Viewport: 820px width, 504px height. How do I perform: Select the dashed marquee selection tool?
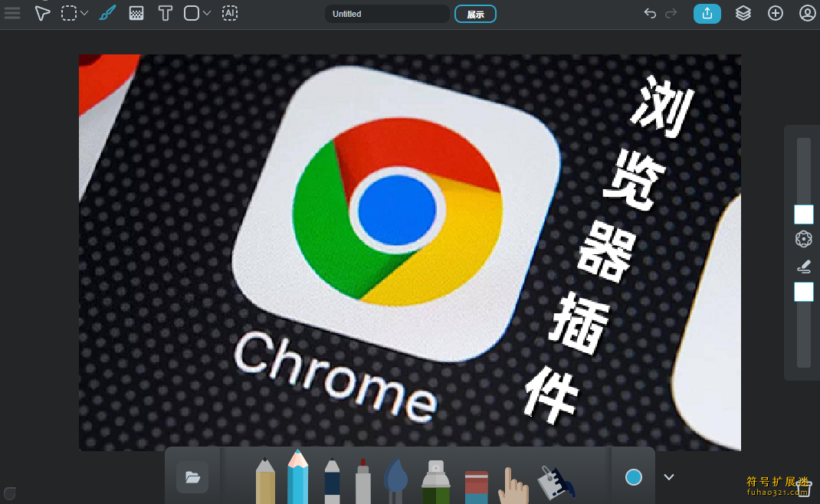coord(68,13)
